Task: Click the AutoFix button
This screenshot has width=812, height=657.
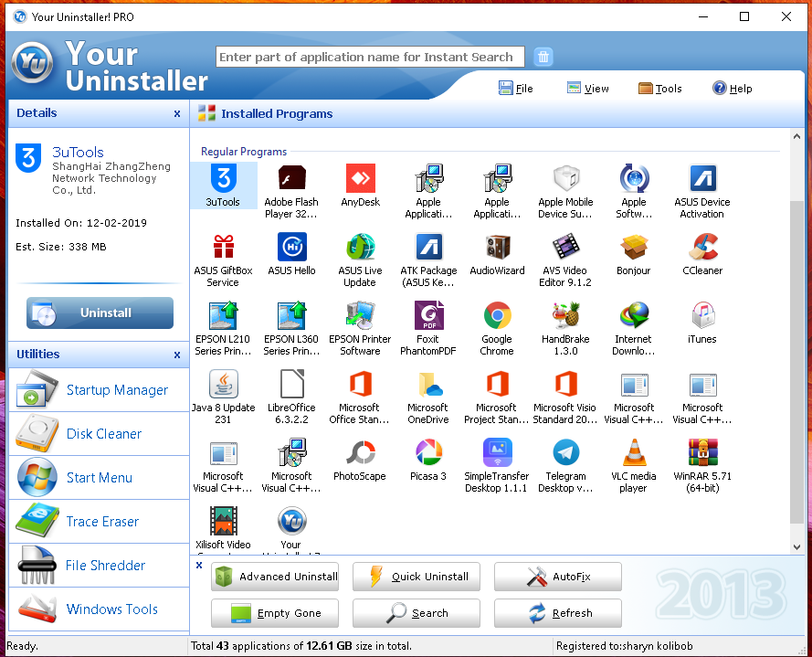Action: 558,577
